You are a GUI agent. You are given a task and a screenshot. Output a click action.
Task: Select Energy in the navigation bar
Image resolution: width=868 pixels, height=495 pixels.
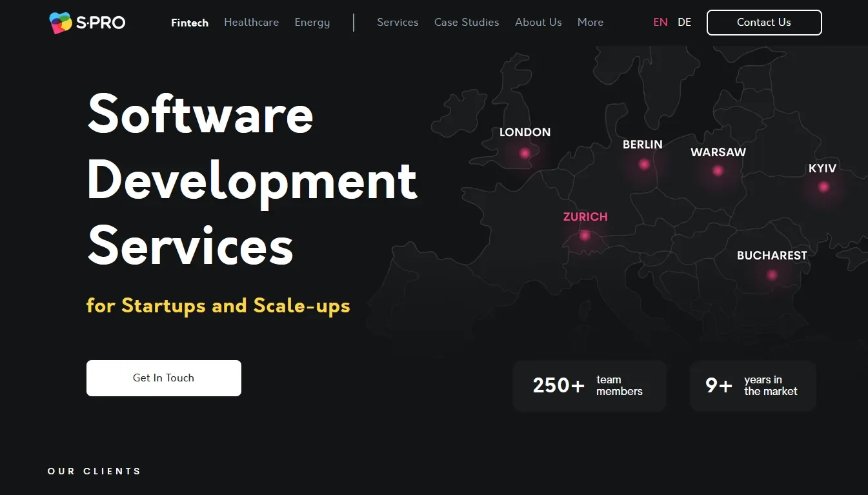(x=312, y=23)
